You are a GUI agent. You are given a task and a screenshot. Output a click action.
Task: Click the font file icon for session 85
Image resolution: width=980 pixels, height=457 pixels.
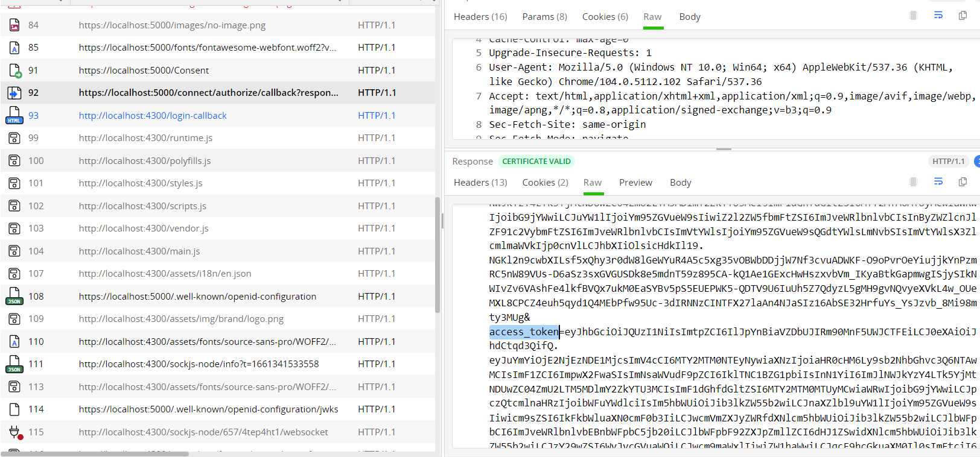[14, 48]
